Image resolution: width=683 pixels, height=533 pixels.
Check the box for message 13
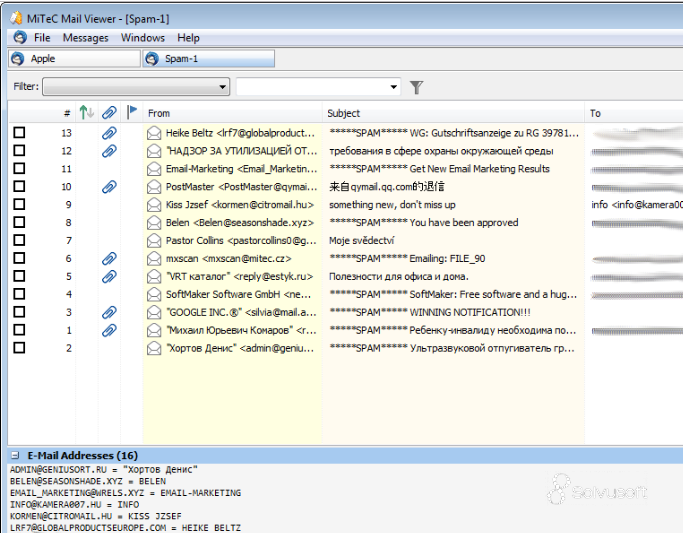click(x=19, y=132)
